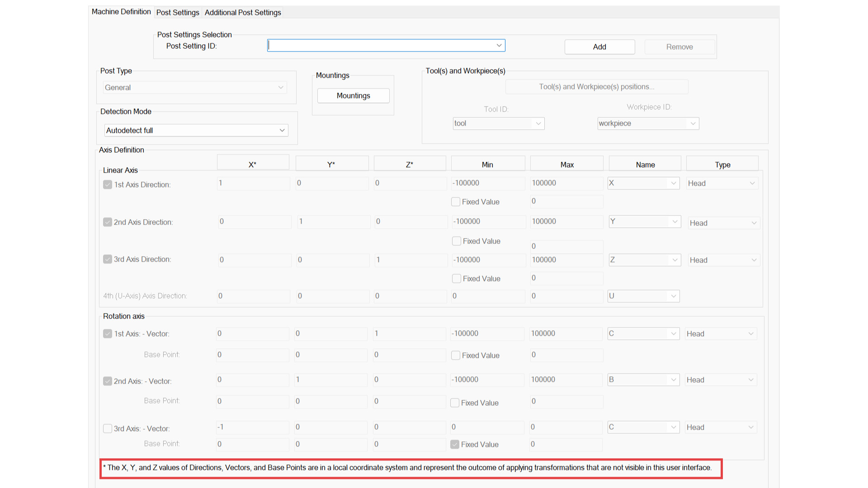Image resolution: width=868 pixels, height=488 pixels.
Task: Open the 1st linear axis Name X dropdown
Action: [643, 183]
